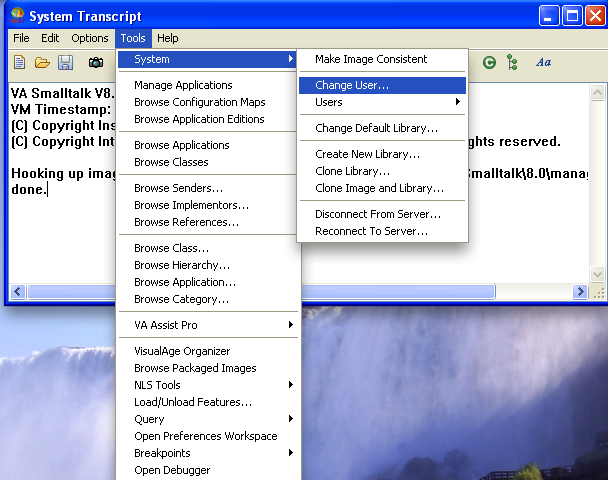This screenshot has height=480, width=608.
Task: Click the New file toolbar icon
Action: [x=19, y=62]
